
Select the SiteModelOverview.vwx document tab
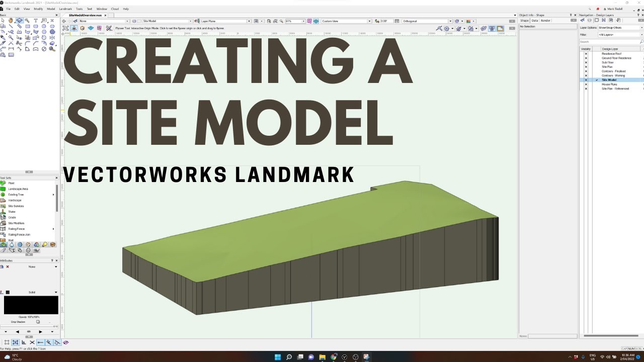click(85, 16)
